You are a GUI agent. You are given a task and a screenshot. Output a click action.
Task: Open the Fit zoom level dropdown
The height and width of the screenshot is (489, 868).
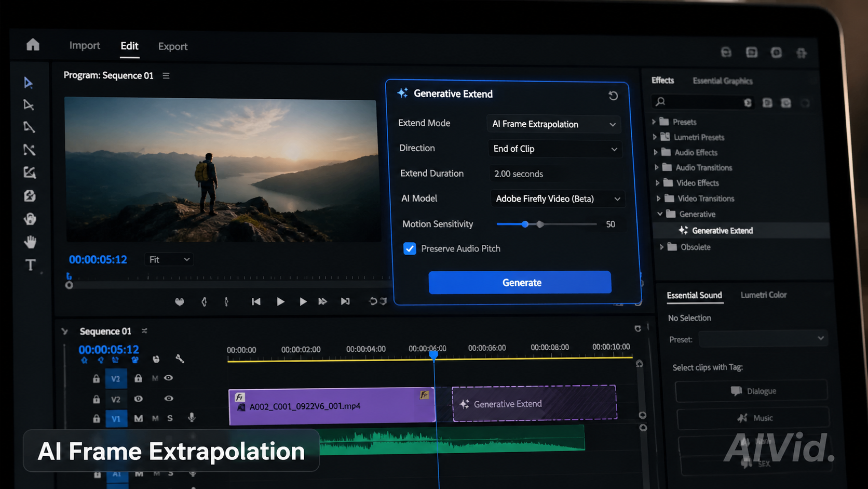pos(169,259)
